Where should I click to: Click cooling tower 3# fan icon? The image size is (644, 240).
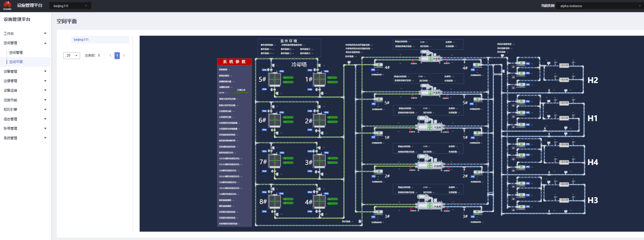319,161
